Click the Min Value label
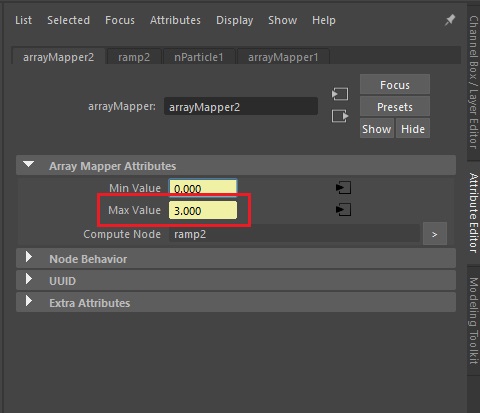This screenshot has height=413, width=480. pos(135,188)
